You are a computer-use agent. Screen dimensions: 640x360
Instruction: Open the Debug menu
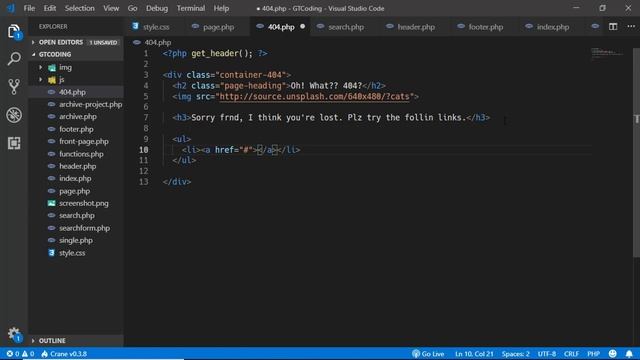pyautogui.click(x=157, y=8)
